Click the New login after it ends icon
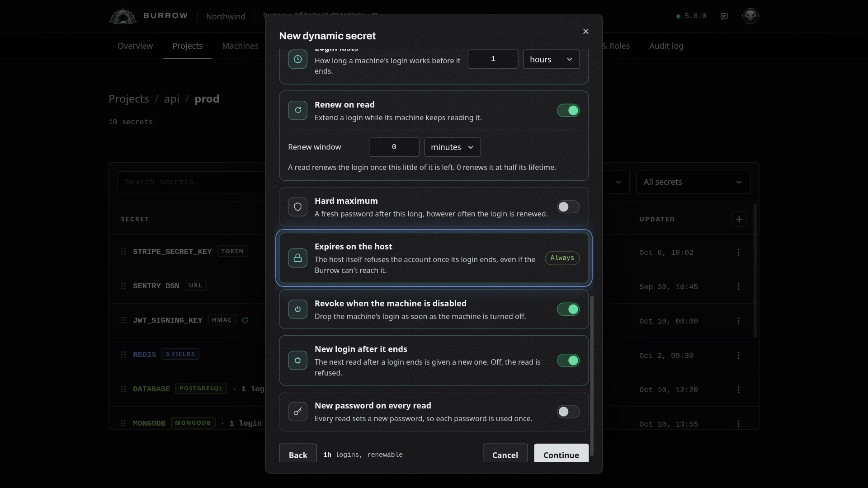This screenshot has height=488, width=868. coord(297,361)
